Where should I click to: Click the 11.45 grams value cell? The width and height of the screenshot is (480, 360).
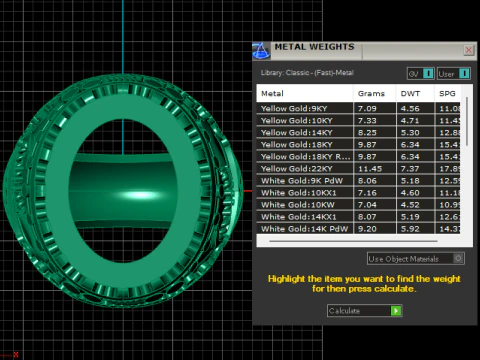click(375, 168)
